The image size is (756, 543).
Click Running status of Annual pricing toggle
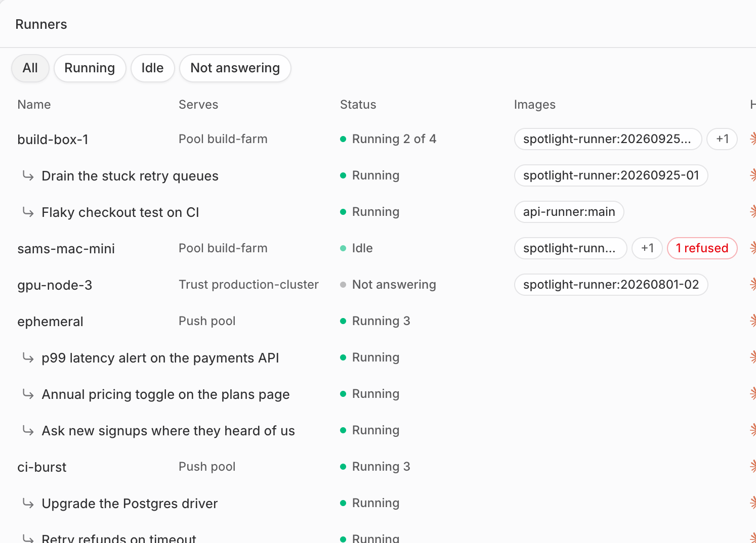[x=370, y=394]
